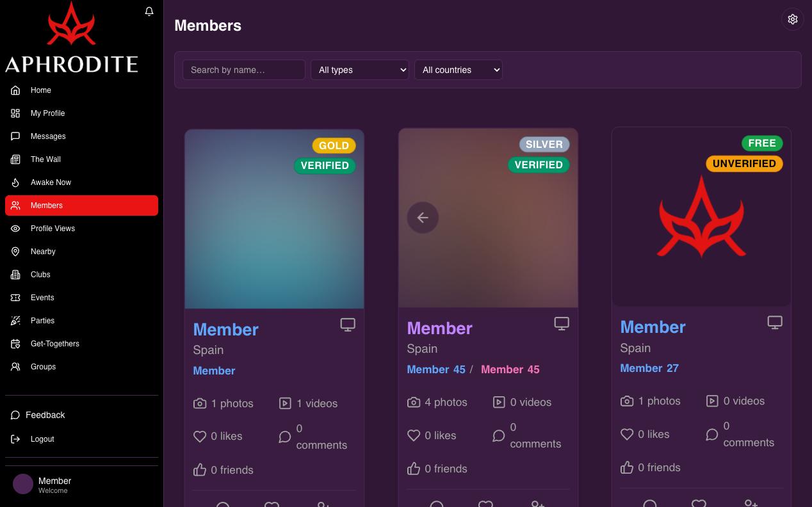Open user profile avatar at sidebar bottom
Image resolution: width=812 pixels, height=507 pixels.
click(x=23, y=484)
